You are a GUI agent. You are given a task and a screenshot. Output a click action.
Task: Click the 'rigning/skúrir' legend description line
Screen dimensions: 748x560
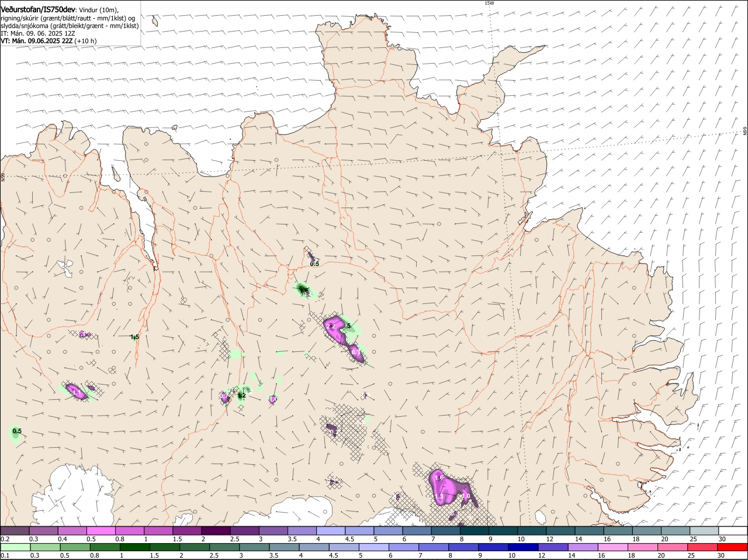[68, 18]
